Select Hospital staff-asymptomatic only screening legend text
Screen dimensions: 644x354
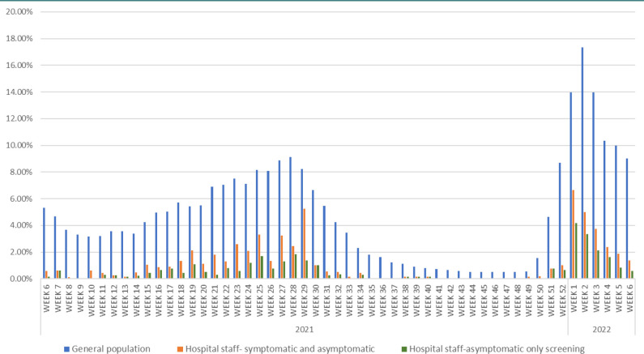[x=497, y=349]
